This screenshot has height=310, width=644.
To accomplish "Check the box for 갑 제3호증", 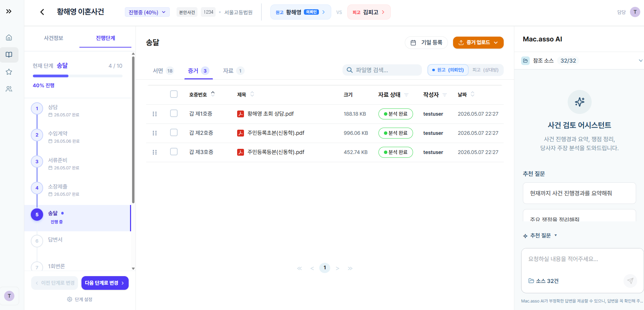I will (174, 152).
